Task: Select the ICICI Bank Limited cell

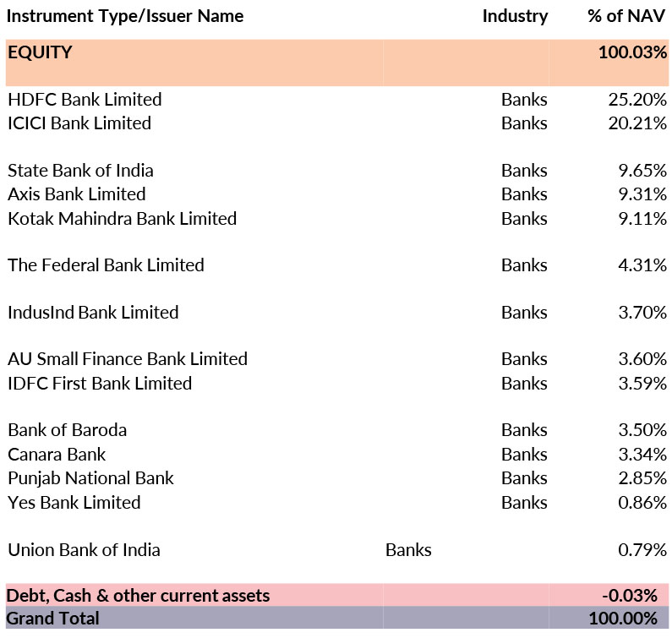Action: 79,123
